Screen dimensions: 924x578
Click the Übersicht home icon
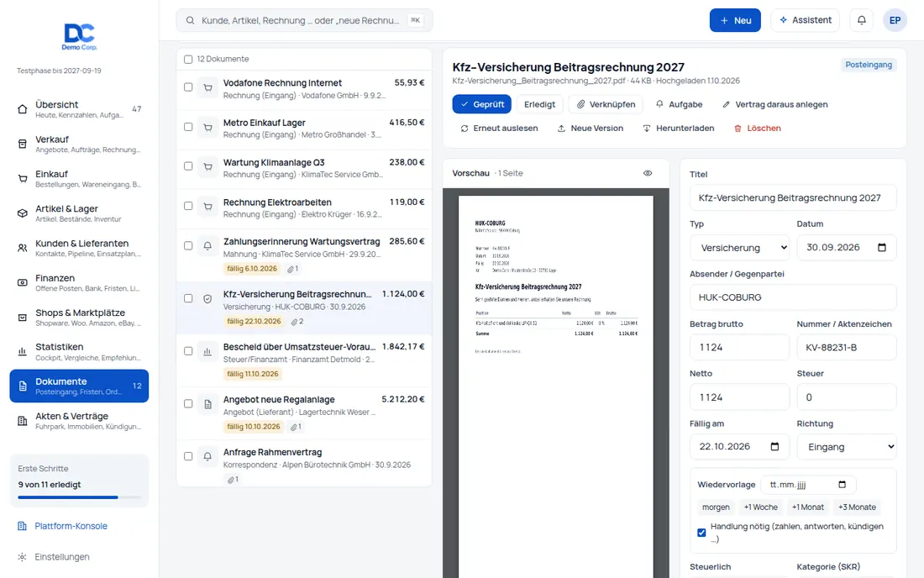tap(23, 109)
